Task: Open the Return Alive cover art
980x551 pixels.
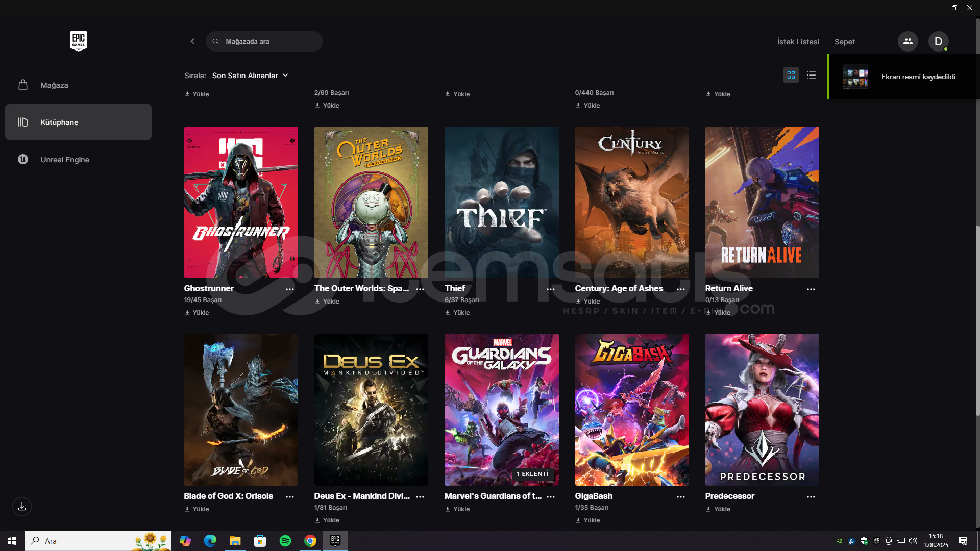Action: (x=762, y=203)
